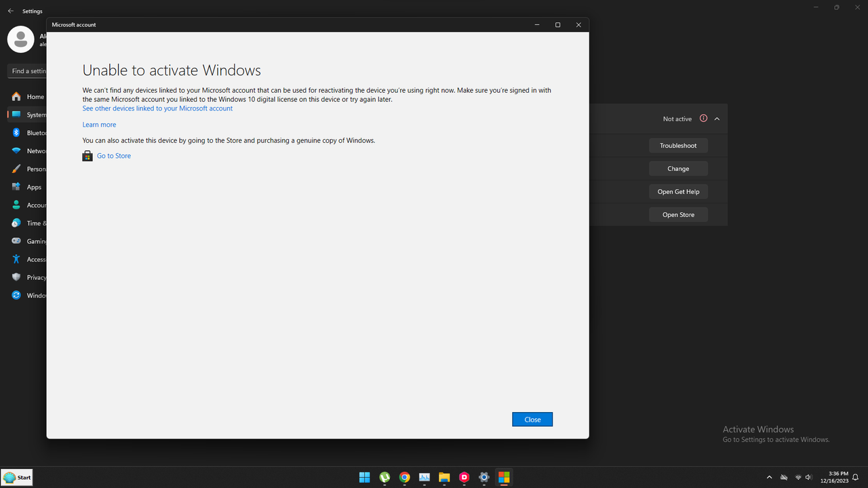Viewport: 868px width, 488px height.
Task: Click the user profile avatar in Settings
Action: [x=21, y=39]
